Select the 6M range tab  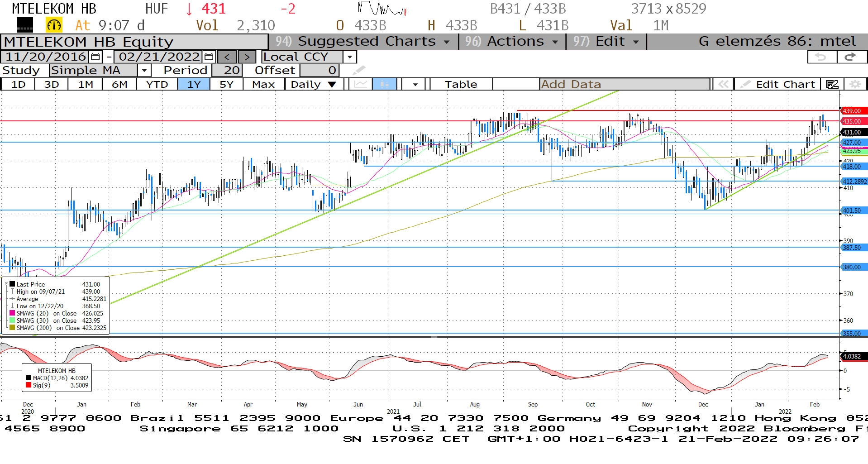pyautogui.click(x=119, y=84)
